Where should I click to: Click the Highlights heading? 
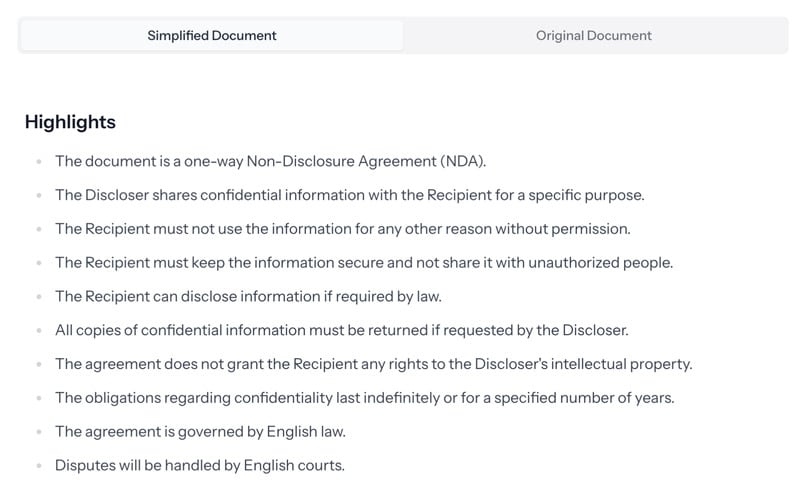point(70,122)
